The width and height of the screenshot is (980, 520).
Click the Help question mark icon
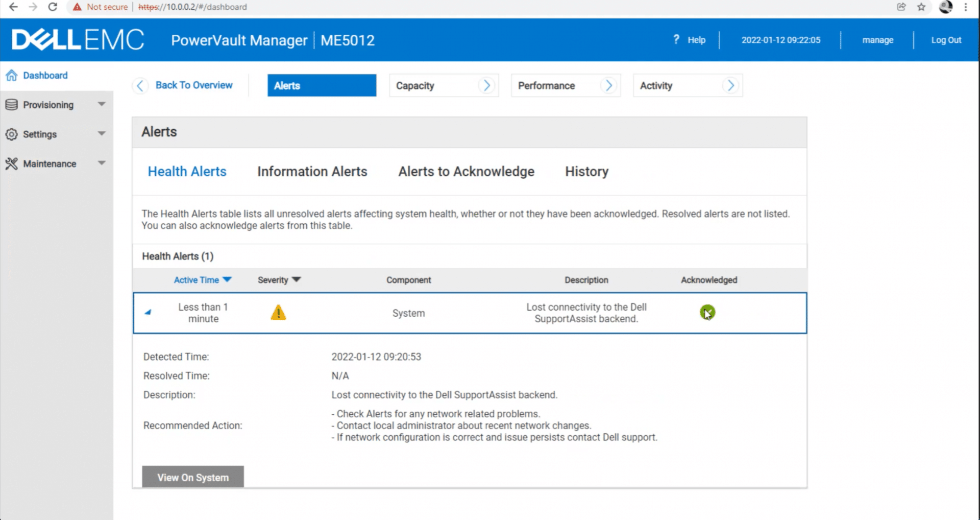click(676, 39)
